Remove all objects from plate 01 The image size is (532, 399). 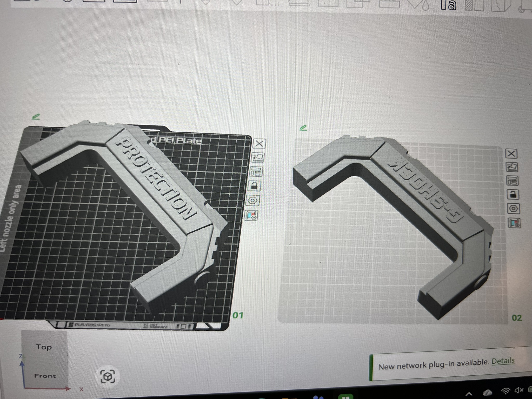pos(259,144)
